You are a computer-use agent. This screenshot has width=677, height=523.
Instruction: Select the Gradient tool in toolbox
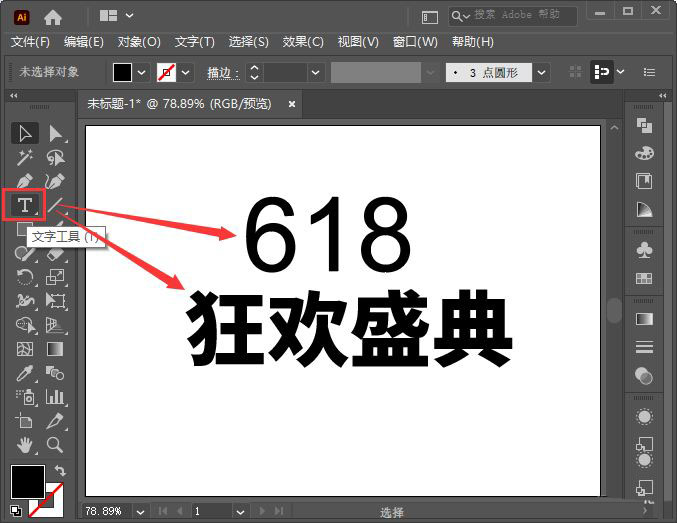pyautogui.click(x=56, y=349)
